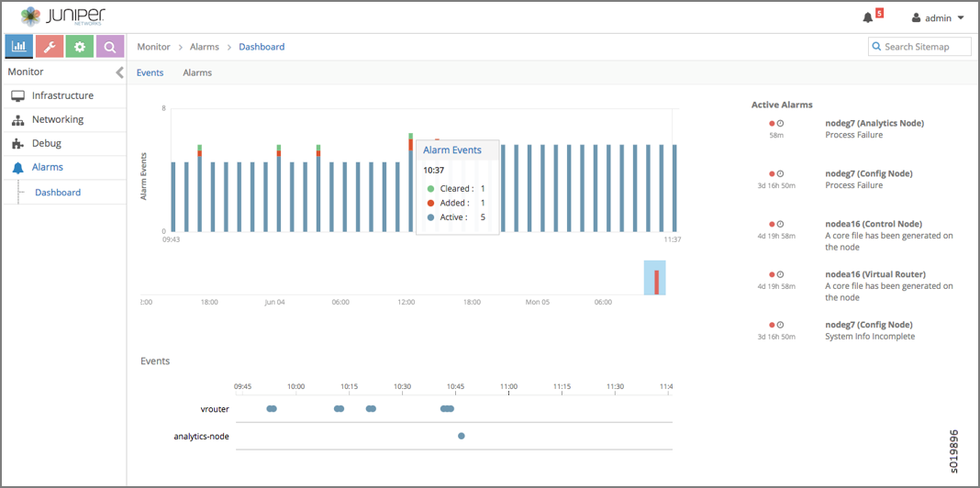Image resolution: width=980 pixels, height=488 pixels.
Task: Click the Alarms bell sidebar icon
Action: [18, 168]
